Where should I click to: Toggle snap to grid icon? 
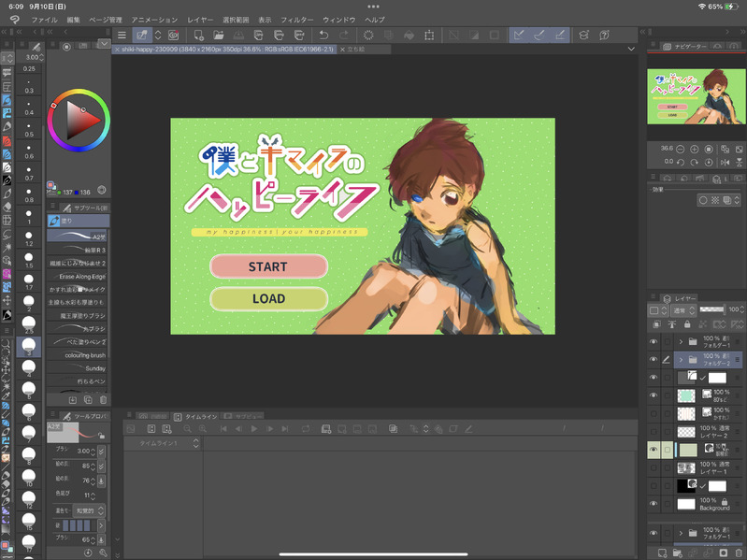click(560, 36)
